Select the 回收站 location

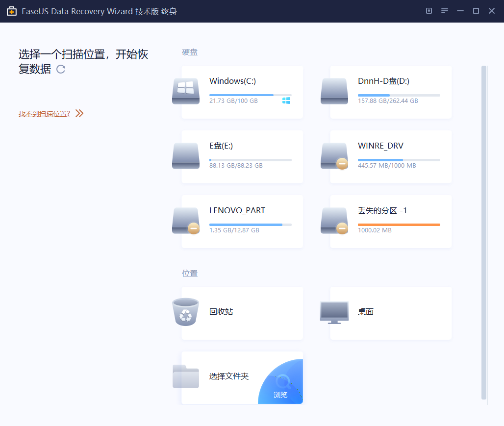click(x=242, y=313)
